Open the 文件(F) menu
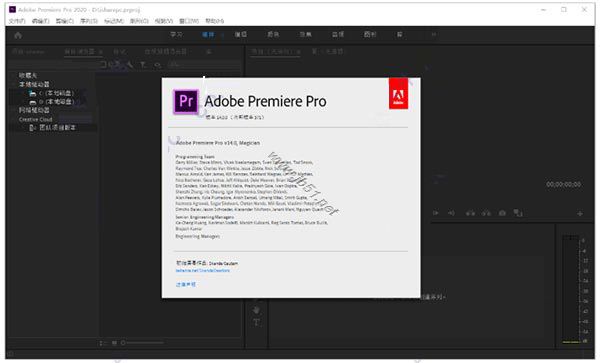 [x=17, y=21]
